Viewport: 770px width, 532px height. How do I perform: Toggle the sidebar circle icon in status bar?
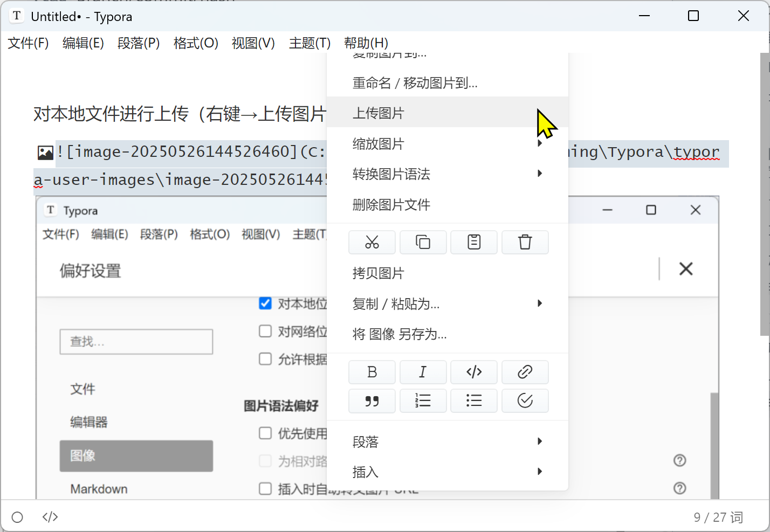point(17,517)
